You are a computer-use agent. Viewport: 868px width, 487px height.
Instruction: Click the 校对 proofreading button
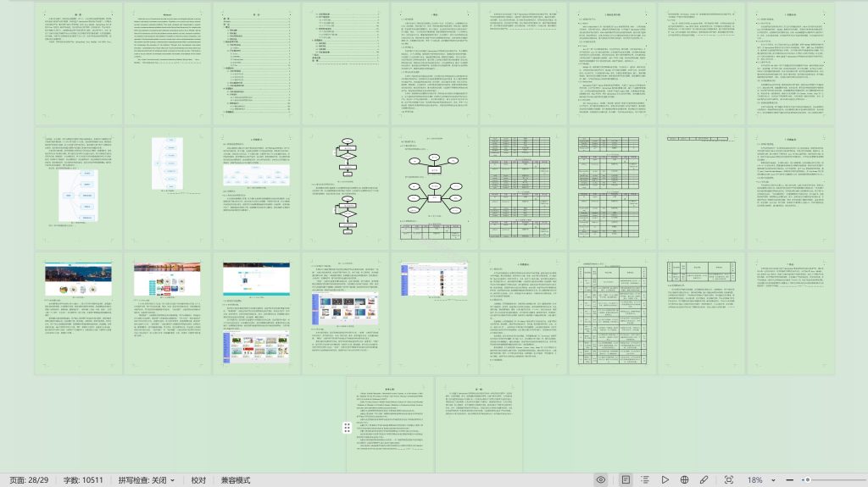[x=198, y=480]
